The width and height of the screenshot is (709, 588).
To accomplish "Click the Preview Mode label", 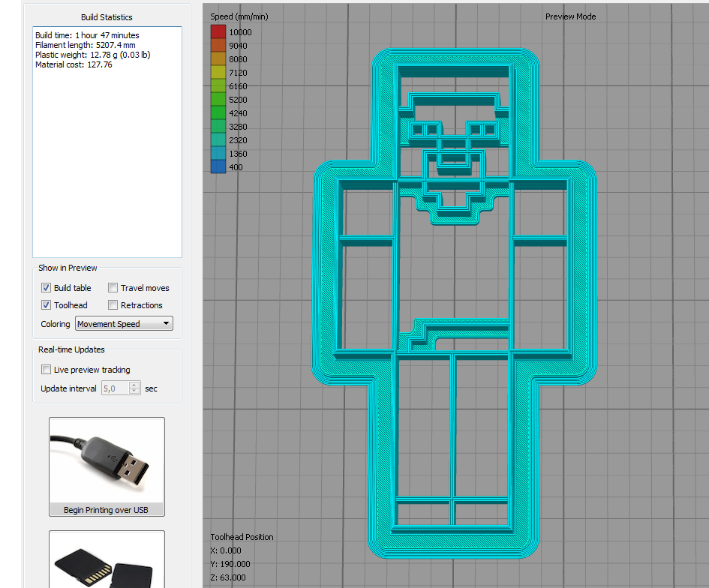I will click(571, 16).
